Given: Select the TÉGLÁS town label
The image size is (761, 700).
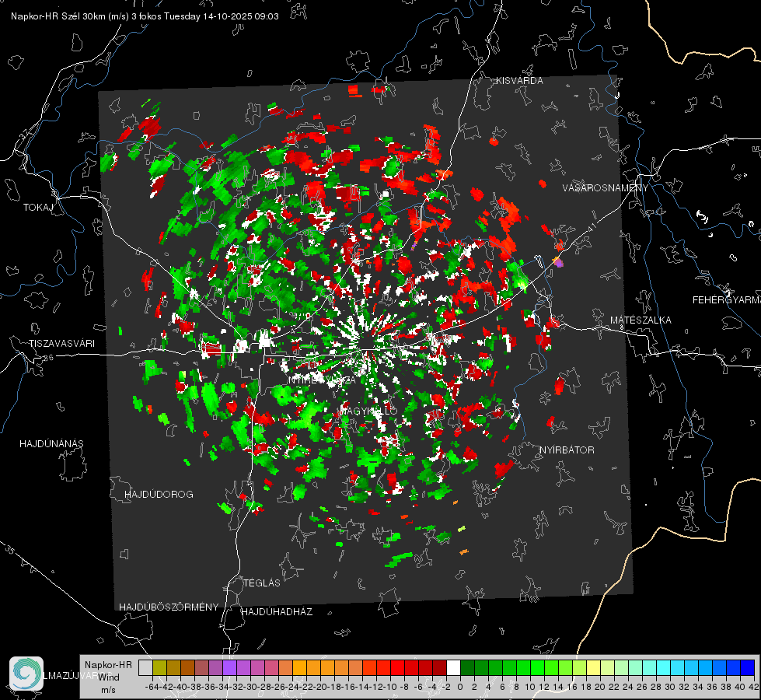Looking at the screenshot, I should (x=262, y=583).
